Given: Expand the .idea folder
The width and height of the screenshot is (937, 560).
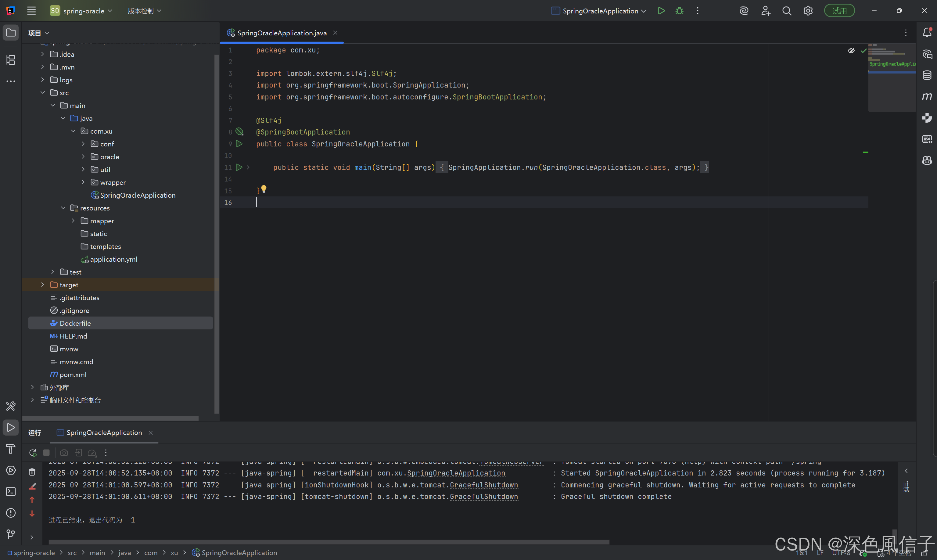Looking at the screenshot, I should (x=42, y=54).
